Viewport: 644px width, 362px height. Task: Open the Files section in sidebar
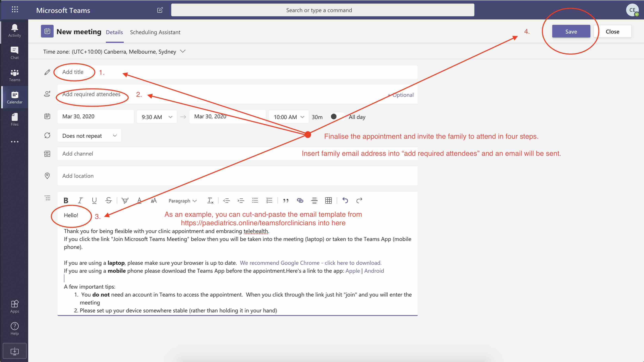pos(15,119)
